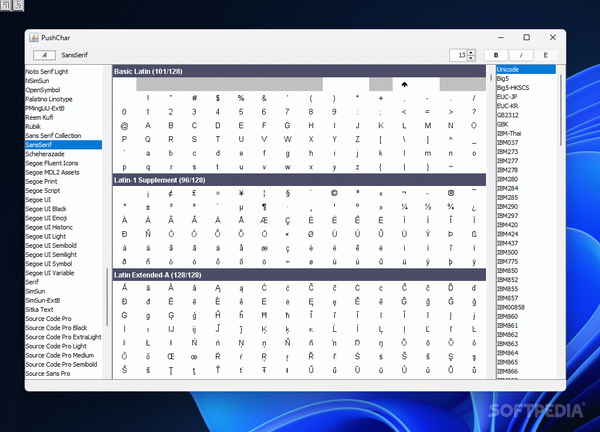This screenshot has height=432, width=600.
Task: Pick the capital Æ ligature character
Action: (264, 220)
